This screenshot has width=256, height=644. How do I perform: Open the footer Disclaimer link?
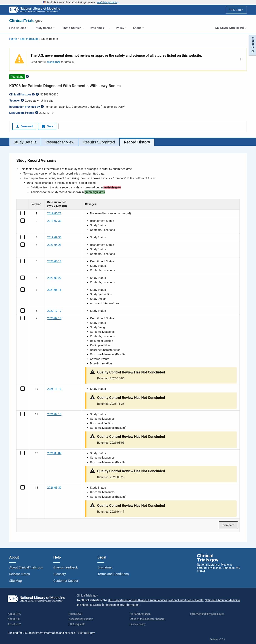[105, 567]
